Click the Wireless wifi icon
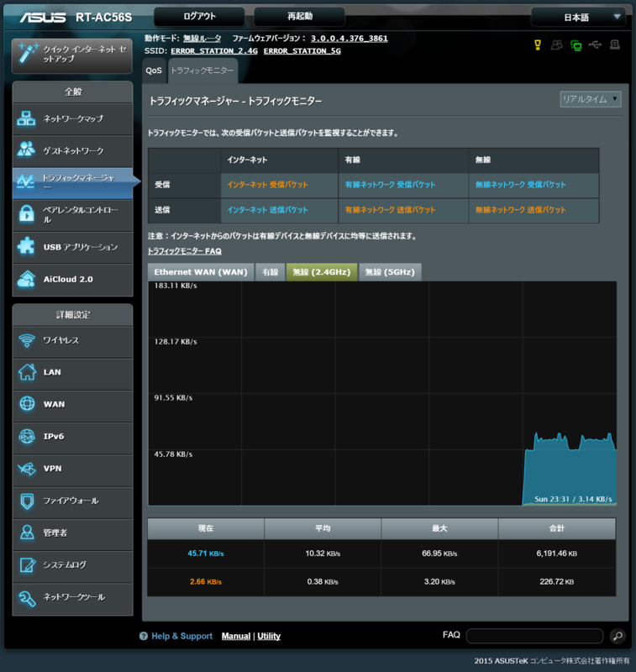636x672 pixels. pos(27,341)
